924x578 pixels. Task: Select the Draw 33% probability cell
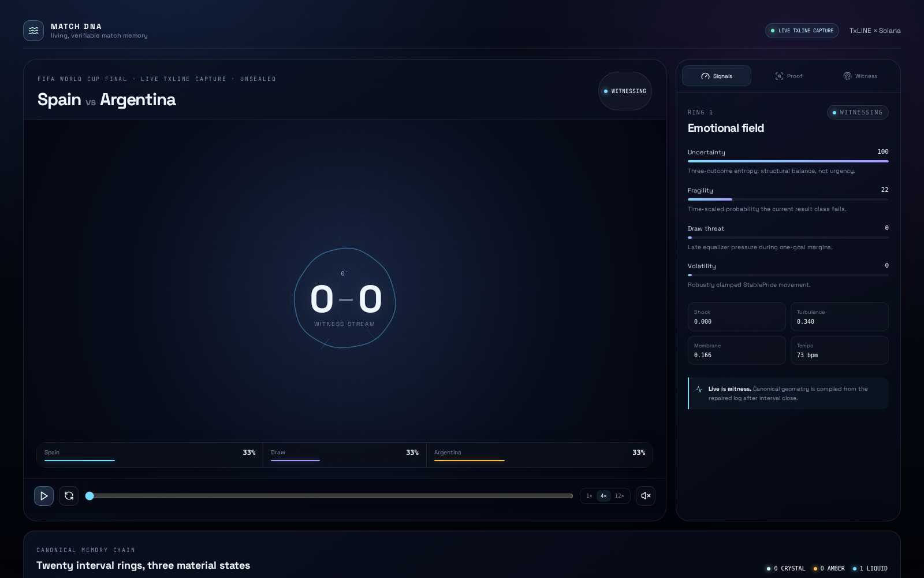click(345, 455)
